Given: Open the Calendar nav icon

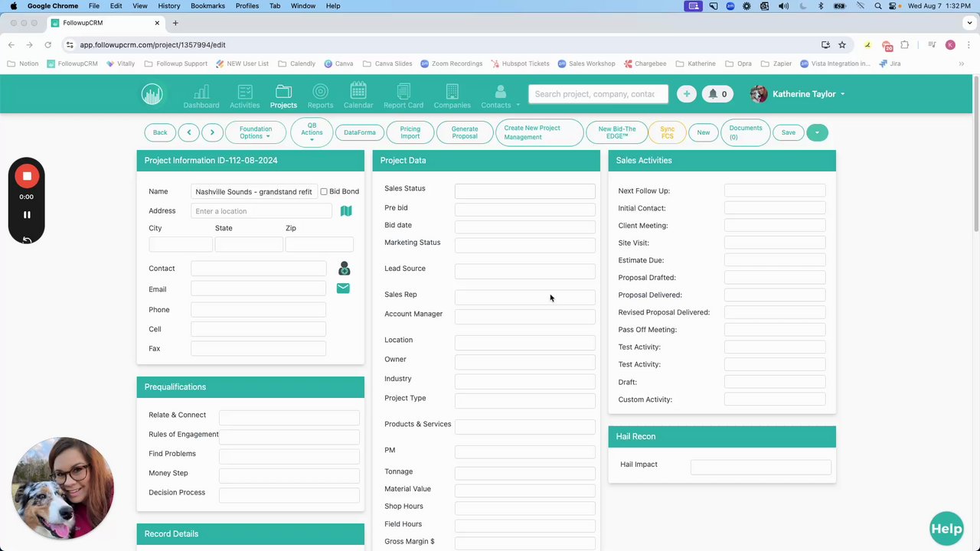Looking at the screenshot, I should (x=358, y=96).
